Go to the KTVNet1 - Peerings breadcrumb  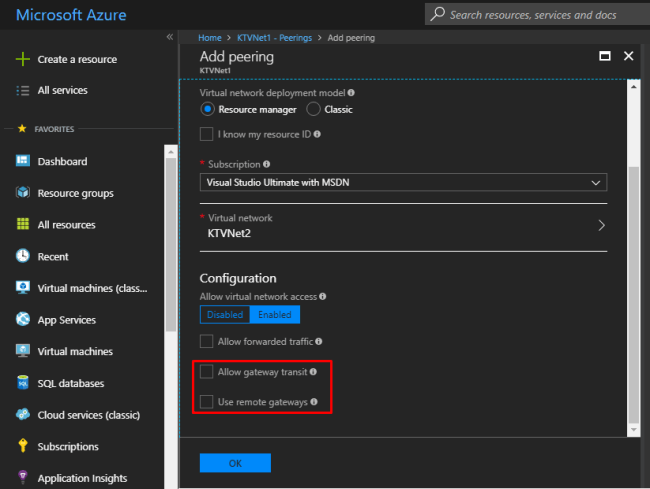tap(274, 37)
